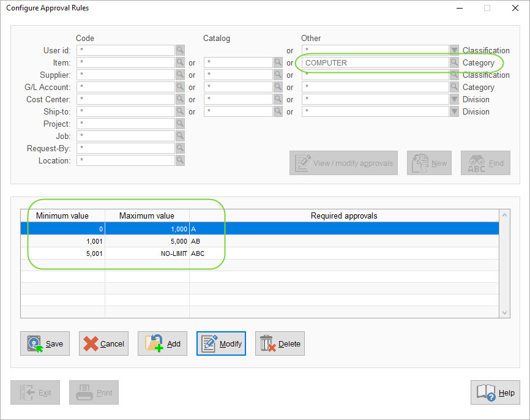Open the Item Code lookup
Image resolution: width=530 pixels, height=420 pixels.
point(181,62)
